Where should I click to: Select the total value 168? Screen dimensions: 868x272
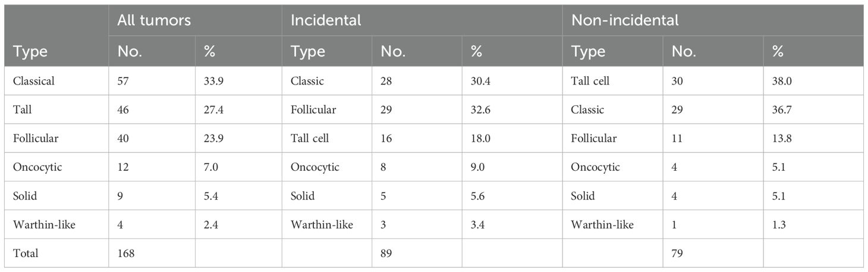[127, 253]
